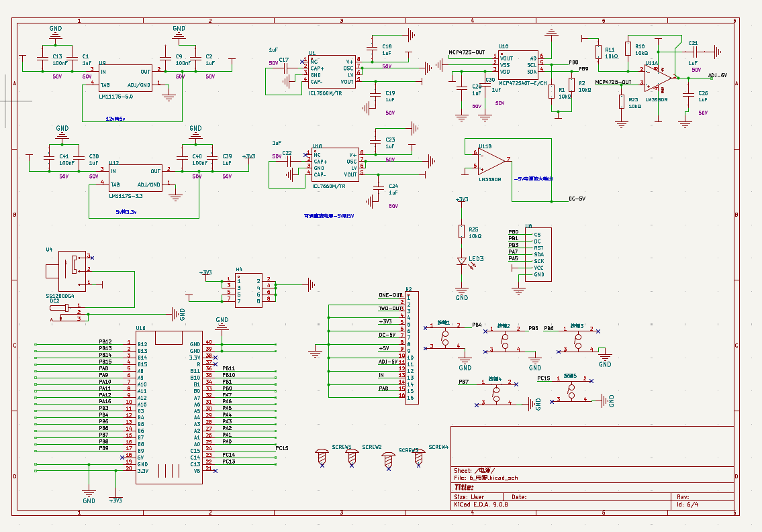Click 'KiCad E.D.A. 9.0.8' text
Screen dimensions: 762x532
tap(481, 504)
